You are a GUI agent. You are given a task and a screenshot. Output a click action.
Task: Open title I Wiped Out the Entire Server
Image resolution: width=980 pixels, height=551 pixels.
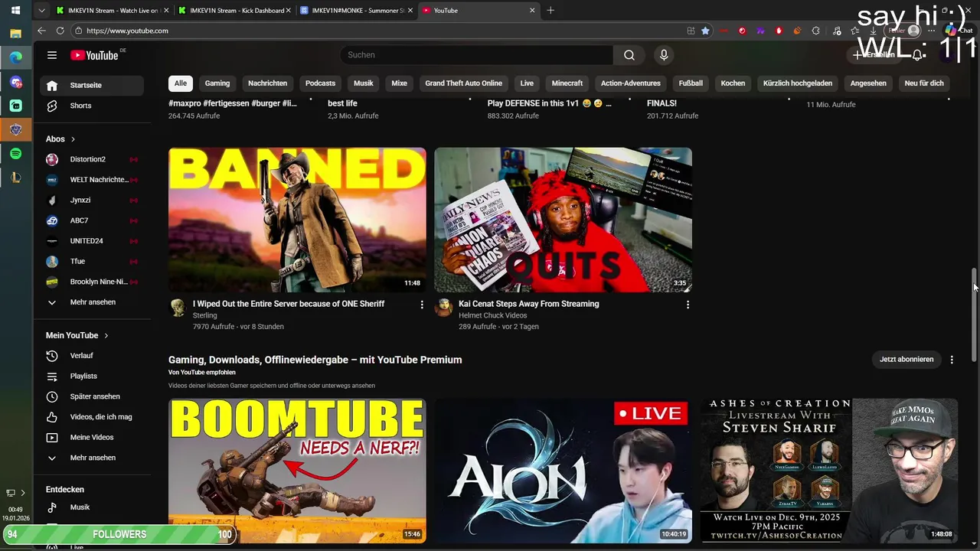289,304
